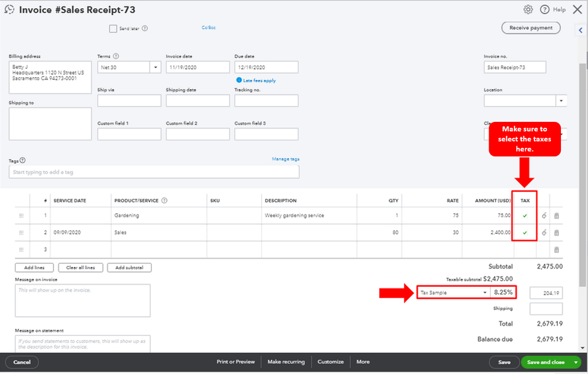Expand the Tax Sample rate dropdown
The height and width of the screenshot is (374, 588).
(485, 293)
